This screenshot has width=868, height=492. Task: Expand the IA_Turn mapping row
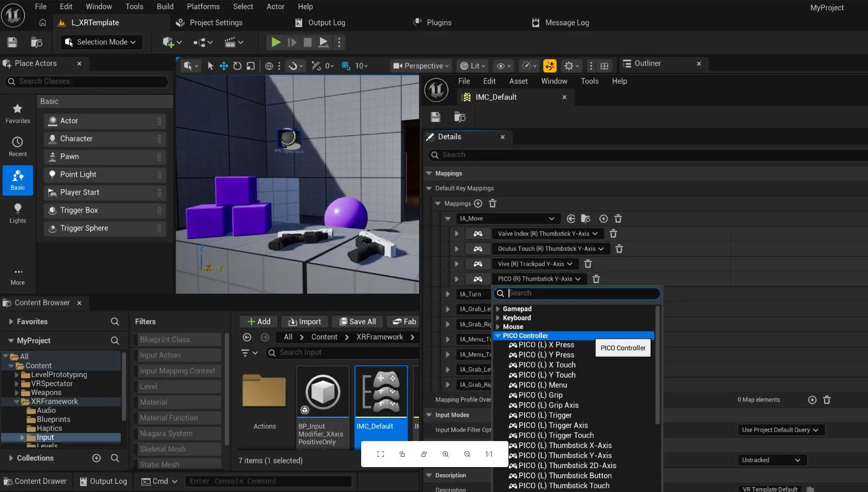[x=448, y=294]
